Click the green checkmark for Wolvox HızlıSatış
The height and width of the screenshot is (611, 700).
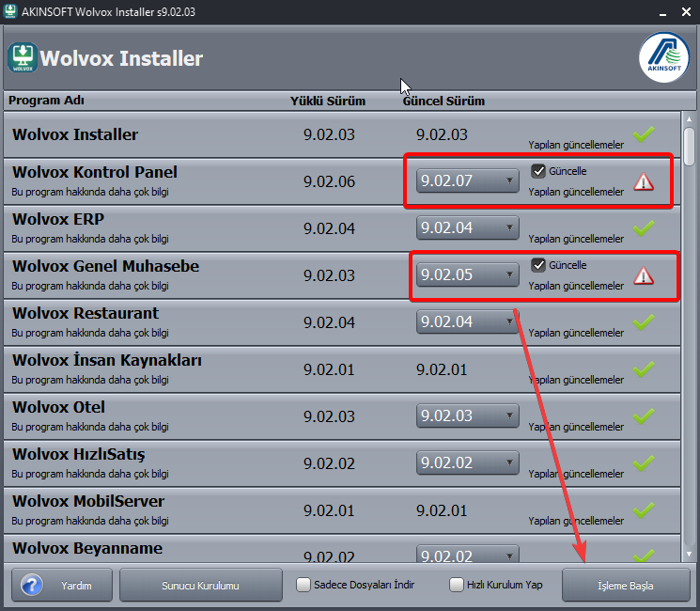(x=644, y=463)
